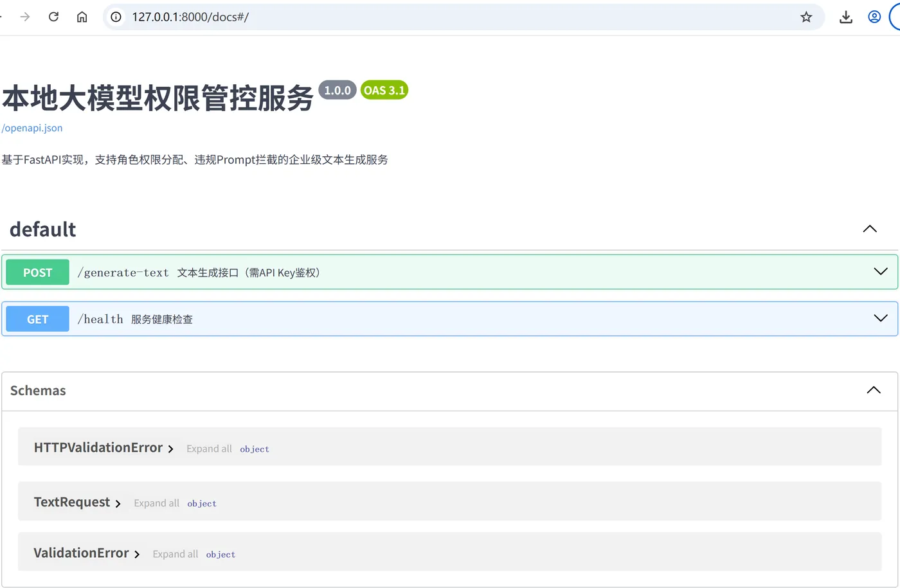Collapse the default section
Screen dimensions: 900x588
click(869, 228)
